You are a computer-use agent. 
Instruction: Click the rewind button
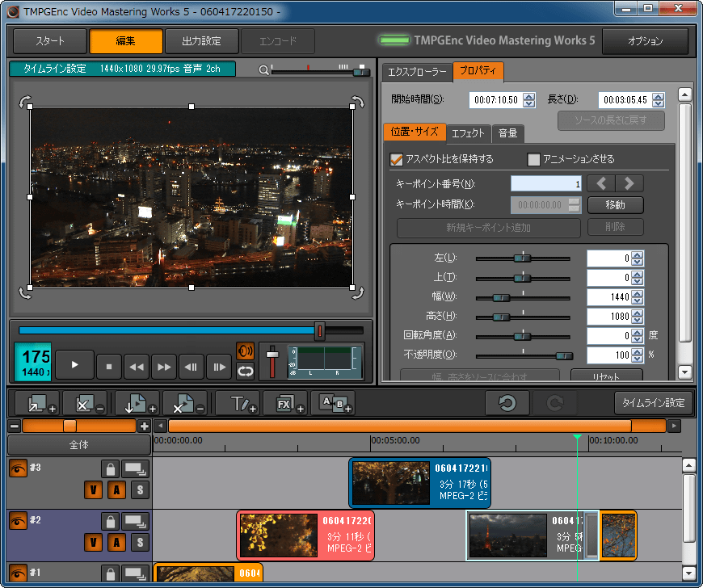coord(137,367)
